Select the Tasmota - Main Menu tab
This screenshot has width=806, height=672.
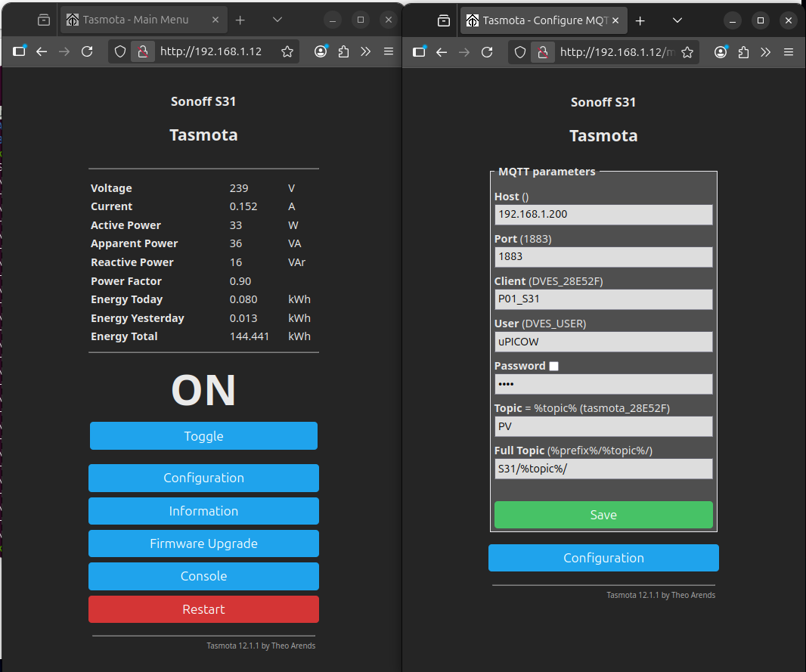click(x=135, y=20)
